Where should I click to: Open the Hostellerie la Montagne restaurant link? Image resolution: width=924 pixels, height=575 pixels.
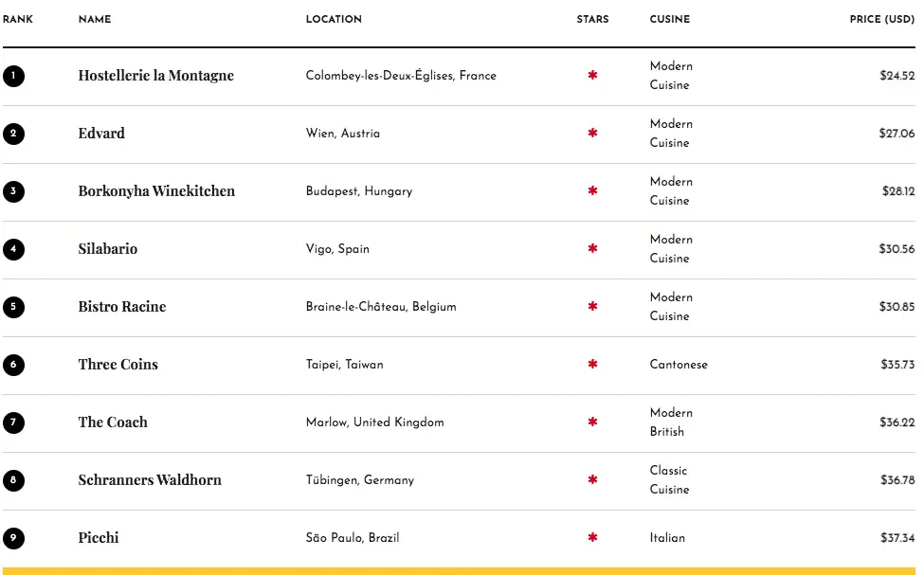pos(155,76)
